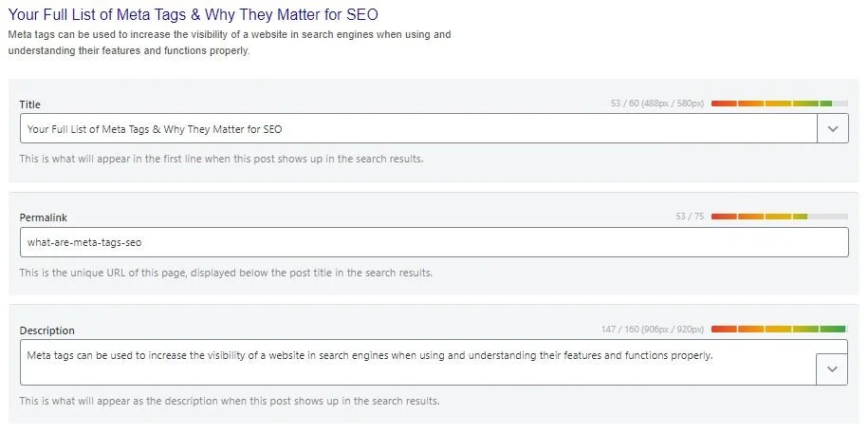868x434 pixels.
Task: Click the snippet preview description text below headline
Action: click(230, 43)
